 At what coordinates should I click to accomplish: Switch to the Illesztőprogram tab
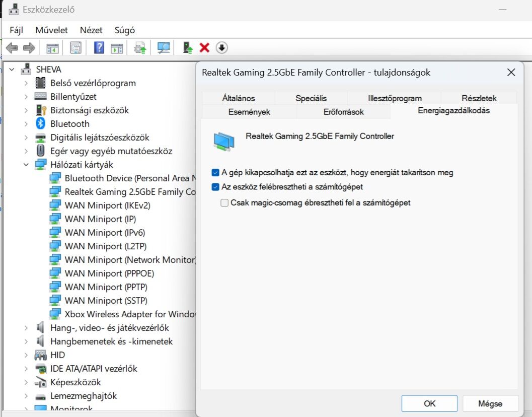point(395,98)
